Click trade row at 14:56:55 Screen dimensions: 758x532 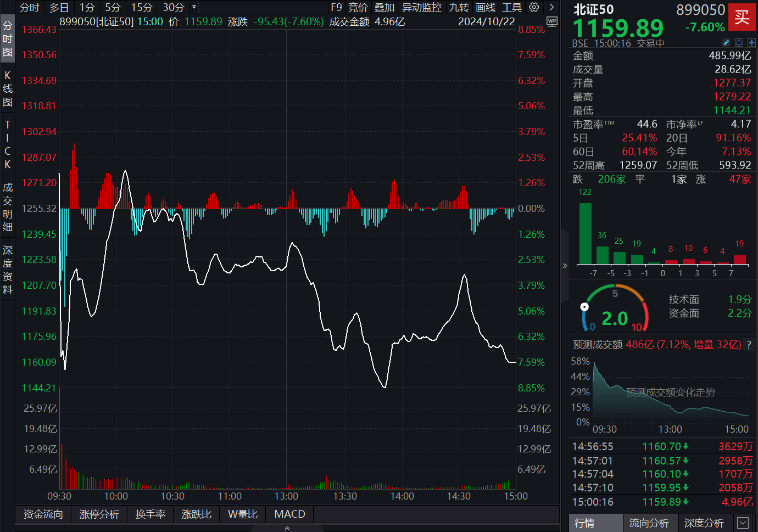(x=662, y=447)
